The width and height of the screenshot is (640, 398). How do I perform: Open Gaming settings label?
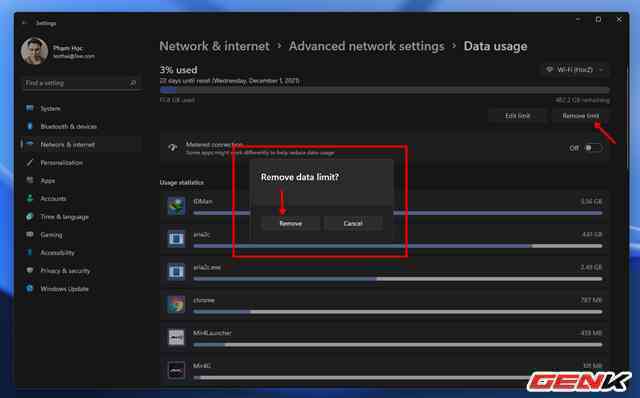(51, 235)
